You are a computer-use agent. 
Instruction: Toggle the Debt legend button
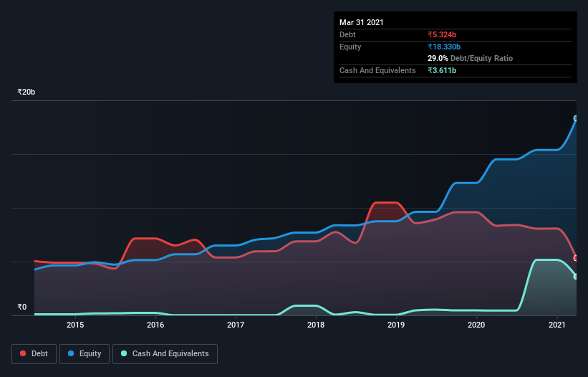34,354
